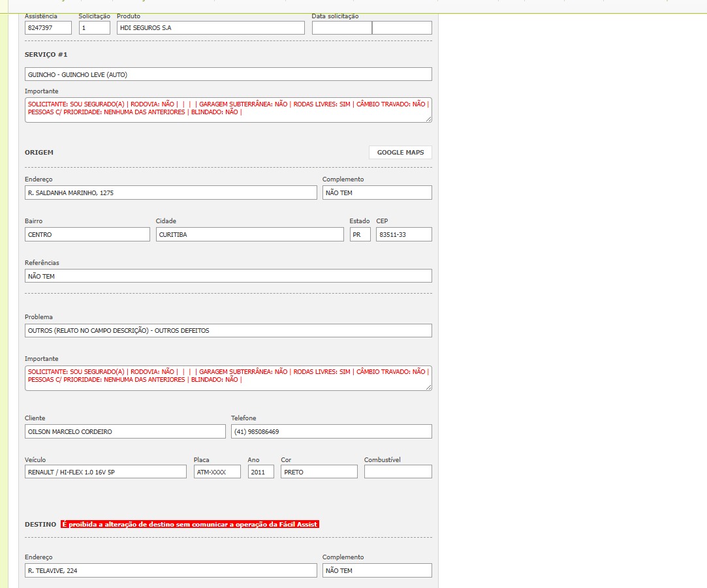Click the Assistência field showing 8247397
This screenshot has height=588, width=707.
(x=48, y=28)
